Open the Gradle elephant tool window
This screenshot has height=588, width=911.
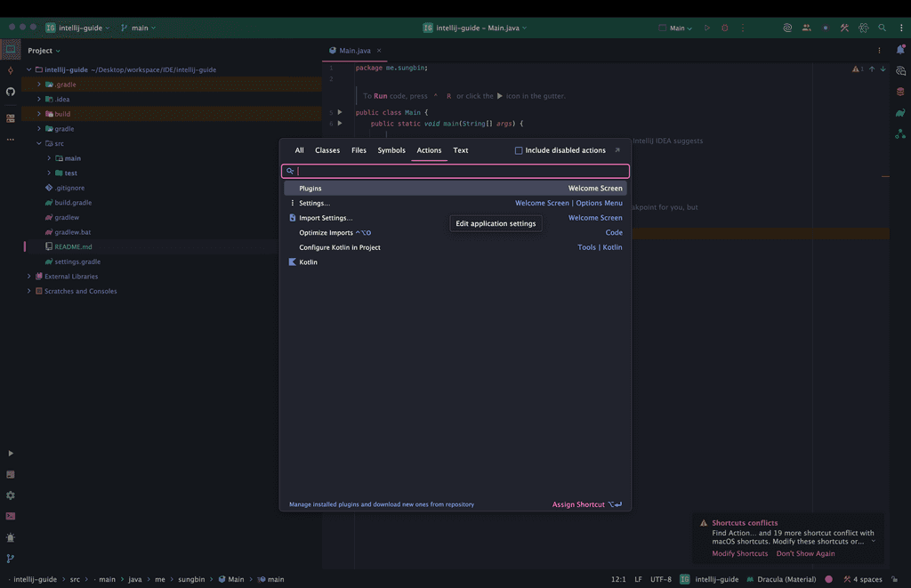(900, 113)
